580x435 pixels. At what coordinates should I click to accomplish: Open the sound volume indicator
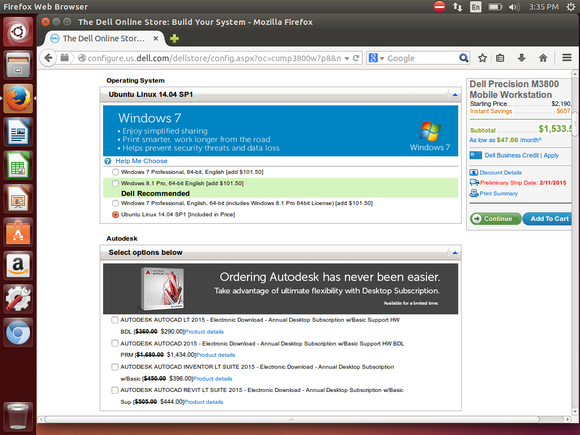click(x=514, y=7)
